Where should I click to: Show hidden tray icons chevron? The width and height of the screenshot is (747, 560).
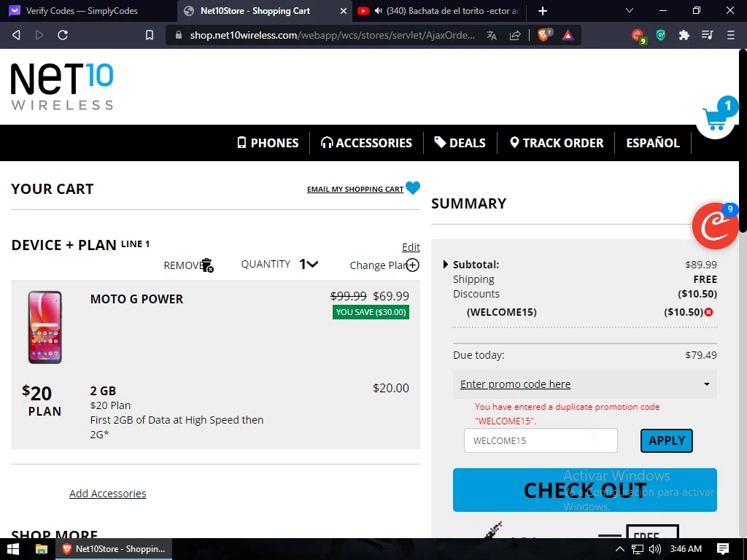[x=619, y=549]
